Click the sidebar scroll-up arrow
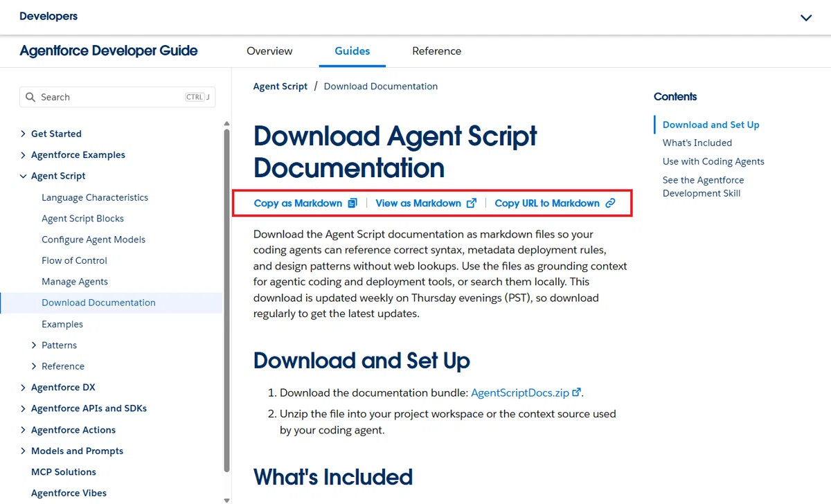Viewport: 831px width, 504px height. 226,124
